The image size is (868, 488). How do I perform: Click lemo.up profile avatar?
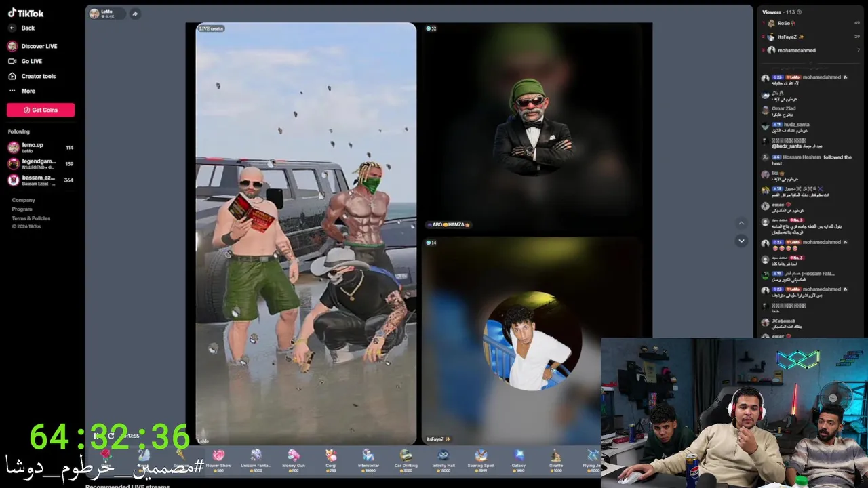tap(13, 147)
